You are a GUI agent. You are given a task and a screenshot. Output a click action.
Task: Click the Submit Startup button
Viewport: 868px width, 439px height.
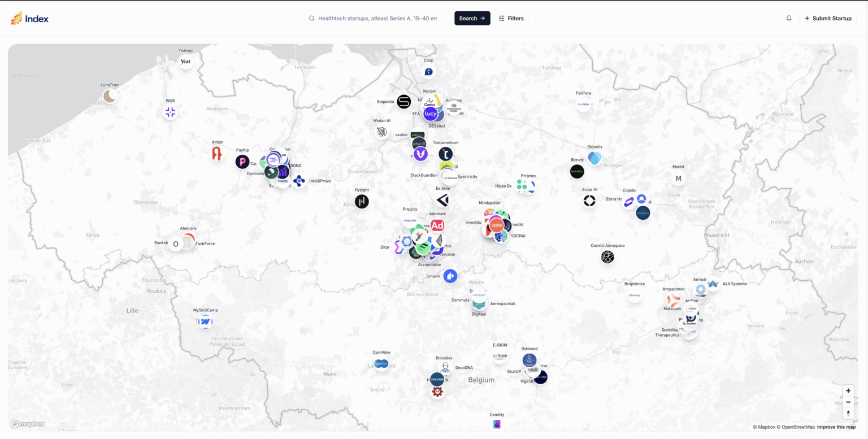[827, 18]
